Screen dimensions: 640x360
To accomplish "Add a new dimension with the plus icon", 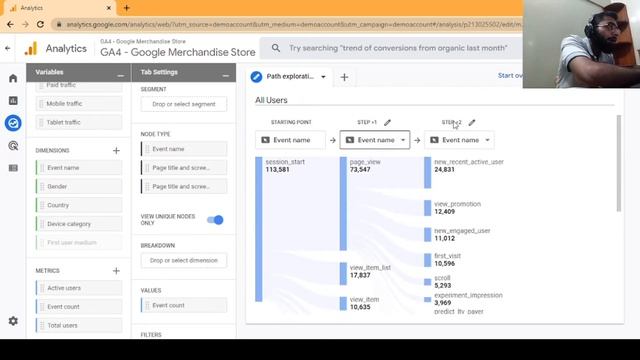I will pyautogui.click(x=116, y=151).
